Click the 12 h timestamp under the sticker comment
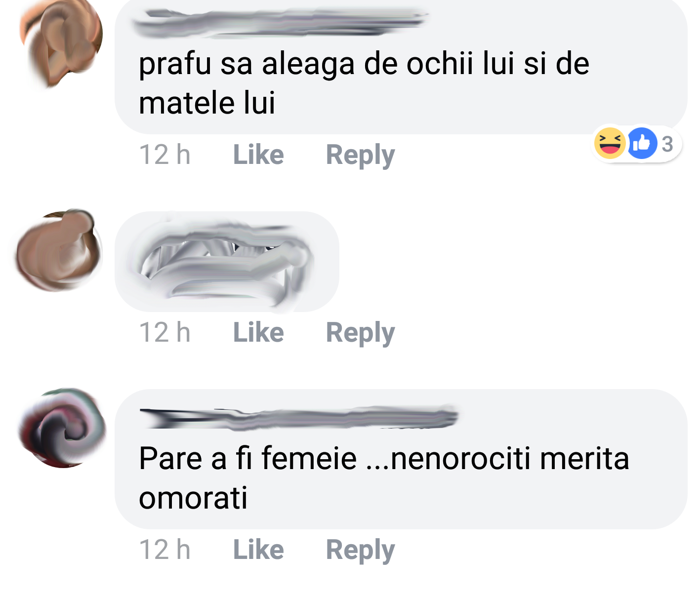700x594 pixels. [165, 332]
